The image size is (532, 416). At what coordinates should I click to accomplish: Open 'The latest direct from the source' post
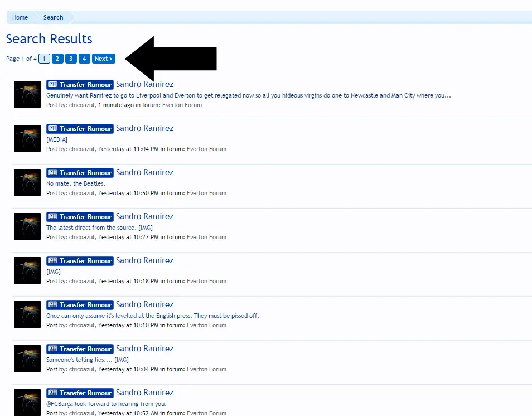click(99, 228)
